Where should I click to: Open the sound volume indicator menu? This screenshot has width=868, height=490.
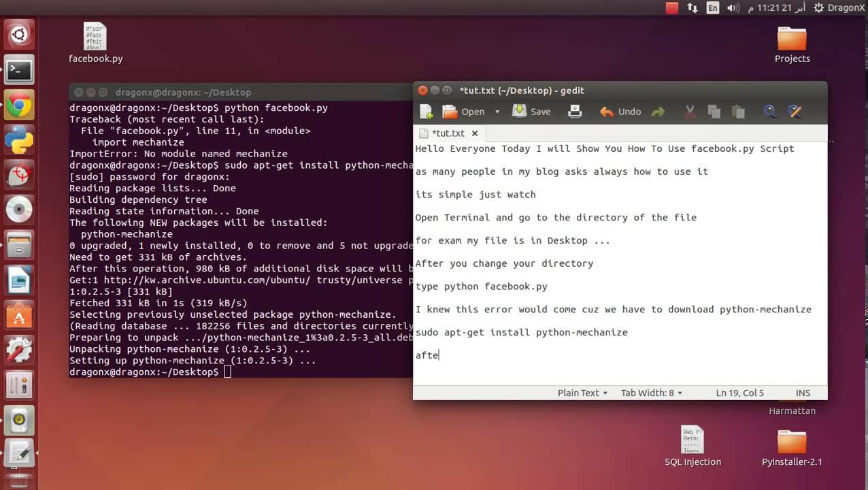click(733, 8)
